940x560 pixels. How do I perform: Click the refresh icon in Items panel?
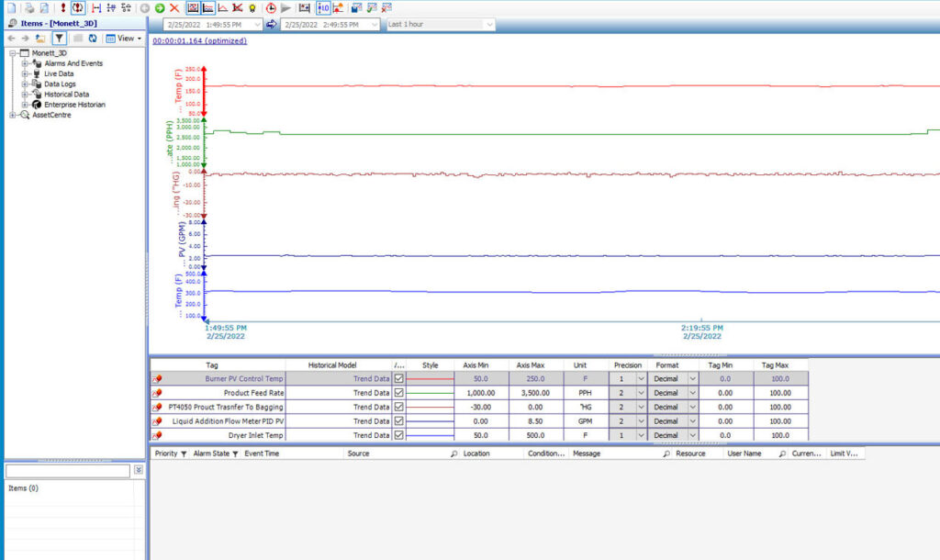click(93, 39)
